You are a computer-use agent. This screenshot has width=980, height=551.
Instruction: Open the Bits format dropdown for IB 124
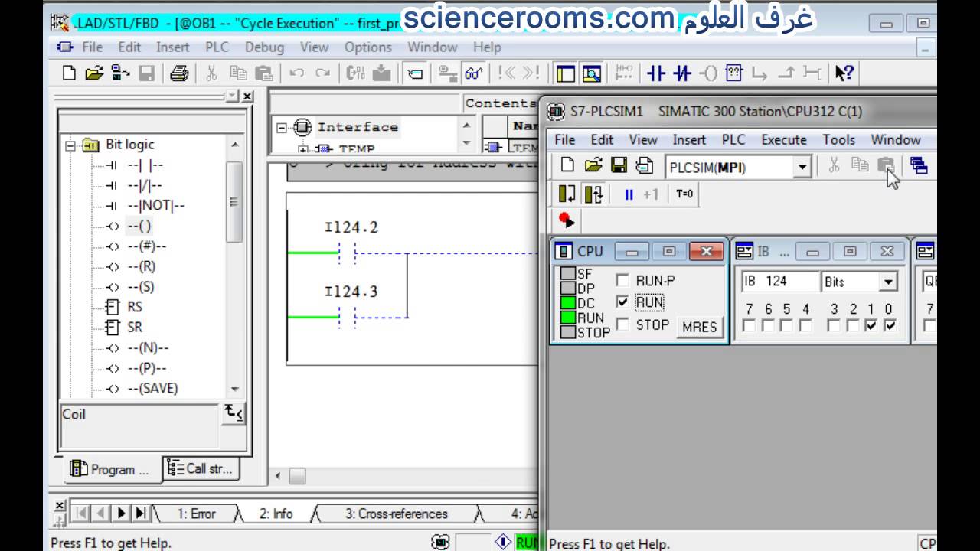pyautogui.click(x=888, y=282)
